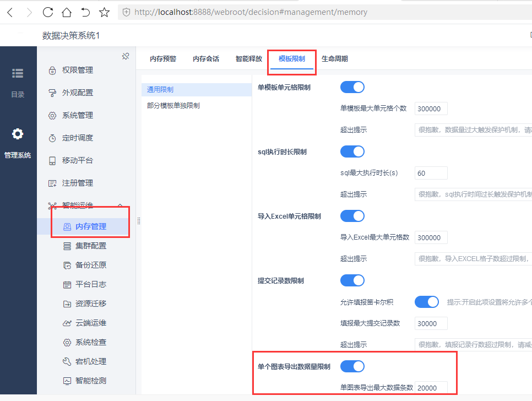Screen dimensions: 532x401
Task: Open 移动平台 with the device icon
Action: coord(52,160)
